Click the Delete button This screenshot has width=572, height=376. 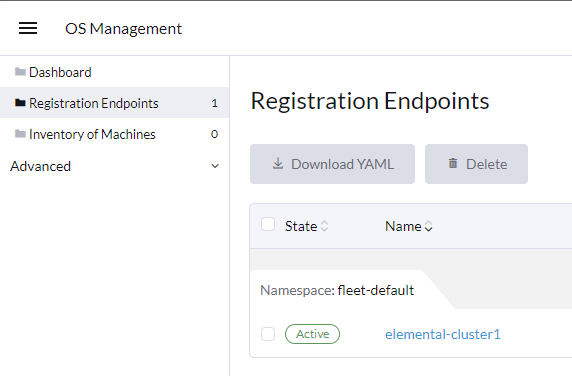[476, 164]
